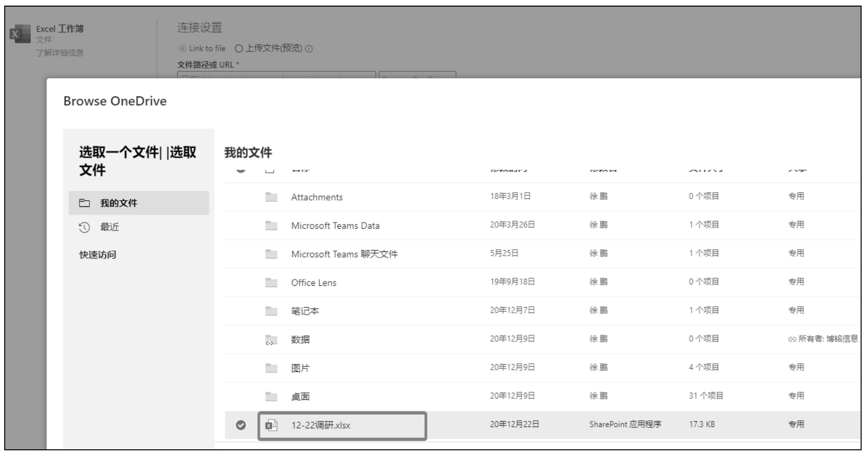Click the clock icon beside 最近

pyautogui.click(x=84, y=227)
